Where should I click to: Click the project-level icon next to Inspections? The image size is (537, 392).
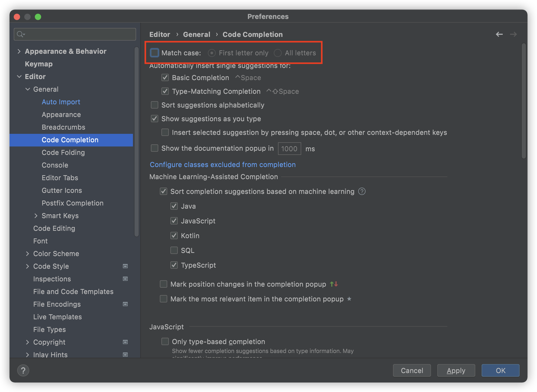pos(125,279)
